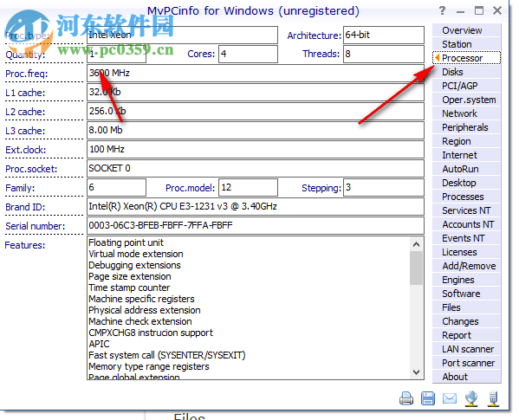The image size is (519, 420).
Task: Open the Files section in sidebar
Action: 466,308
